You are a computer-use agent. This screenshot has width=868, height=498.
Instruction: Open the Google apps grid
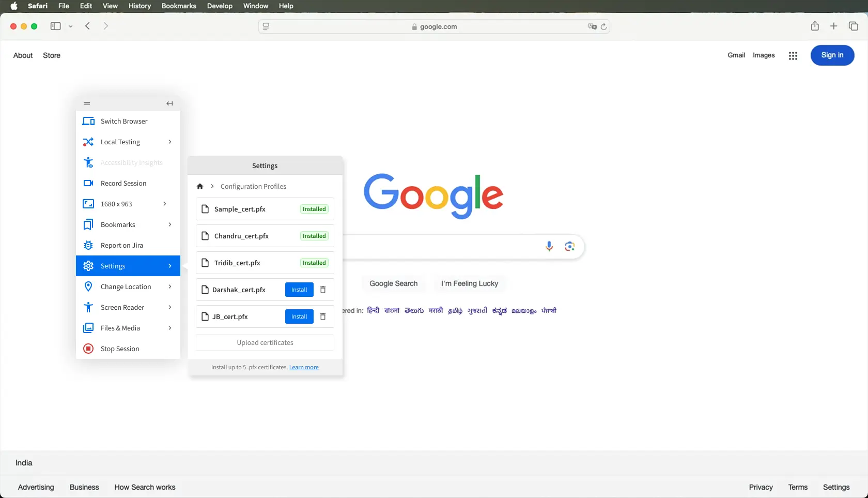pos(793,56)
